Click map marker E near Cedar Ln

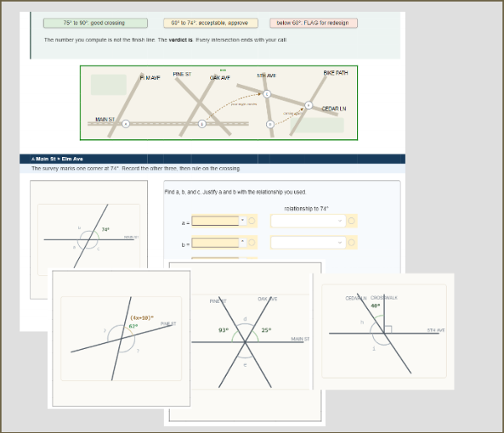pos(308,105)
